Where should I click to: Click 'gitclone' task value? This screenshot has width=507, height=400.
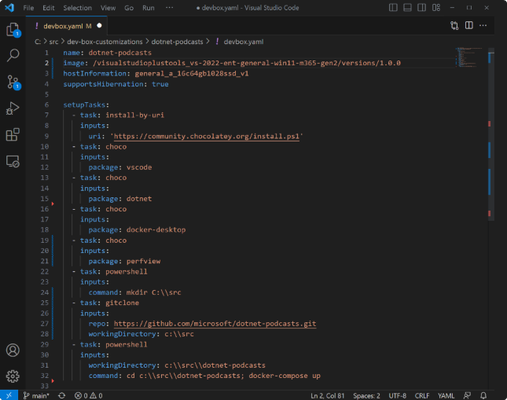(122, 303)
